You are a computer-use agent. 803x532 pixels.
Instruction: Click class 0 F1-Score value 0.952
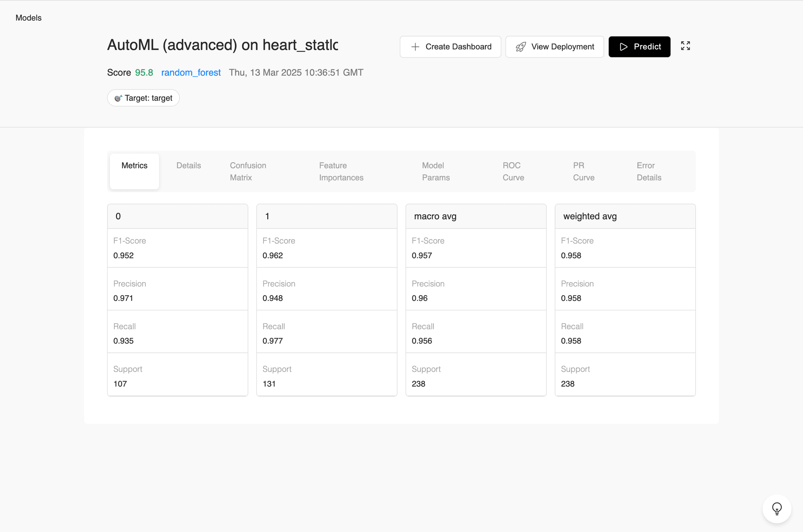[123, 256]
